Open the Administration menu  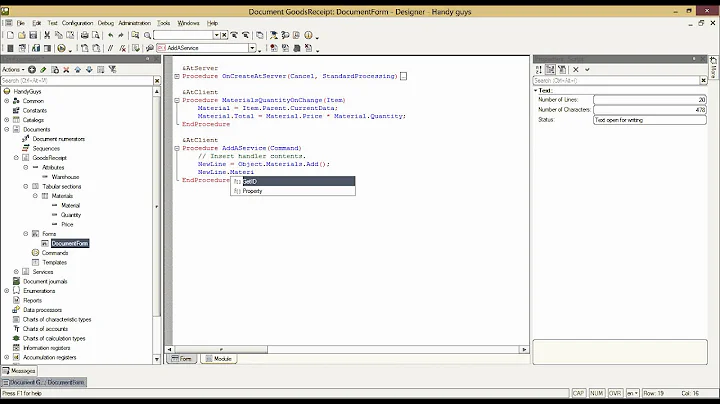135,23
